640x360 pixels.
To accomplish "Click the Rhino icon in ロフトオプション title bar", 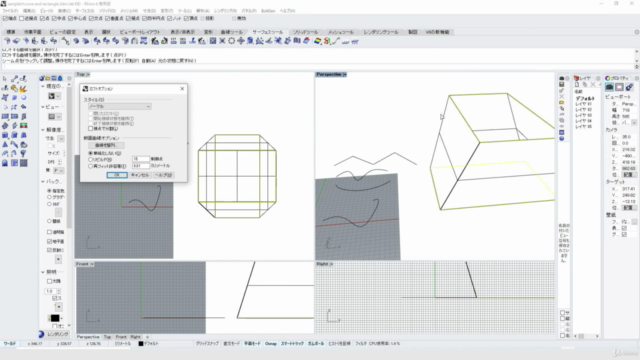I will [85, 89].
